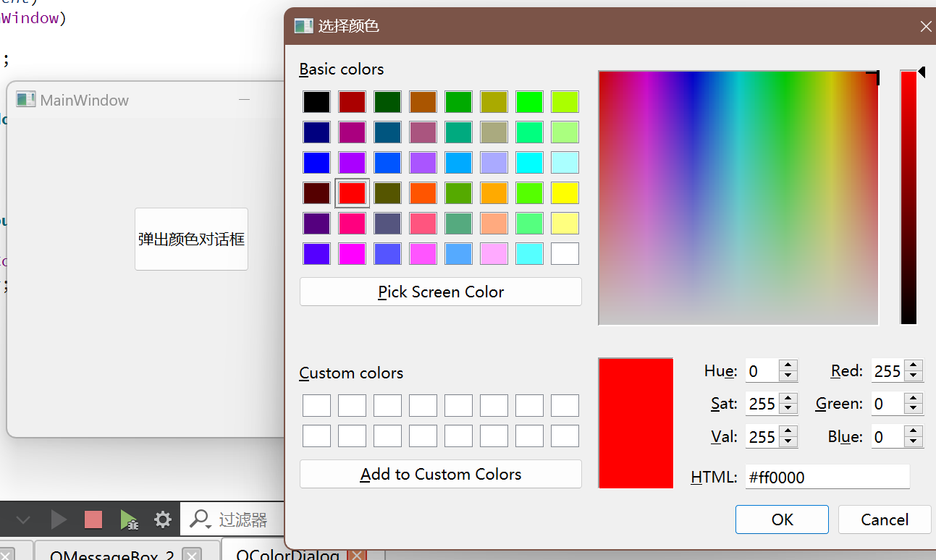
Task: Click the HTML color code field
Action: tap(827, 477)
